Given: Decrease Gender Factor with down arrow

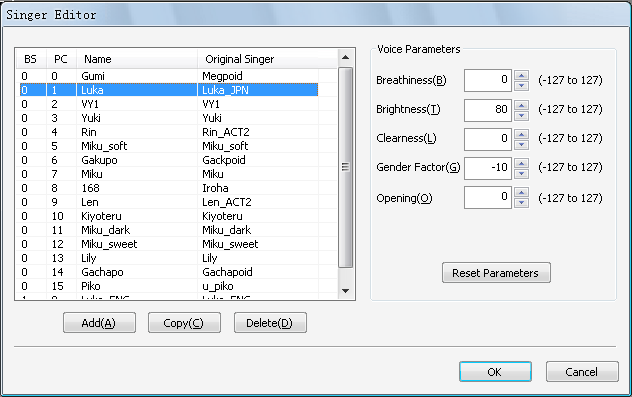Looking at the screenshot, I should [x=522, y=173].
